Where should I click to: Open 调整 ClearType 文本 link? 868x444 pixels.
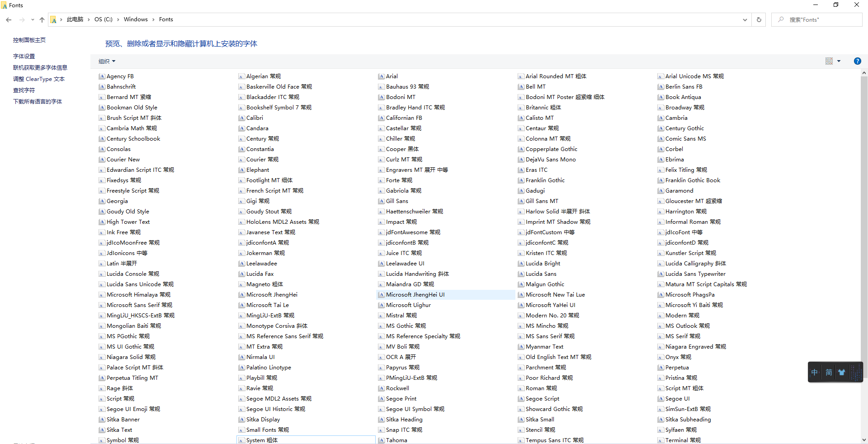tap(39, 79)
